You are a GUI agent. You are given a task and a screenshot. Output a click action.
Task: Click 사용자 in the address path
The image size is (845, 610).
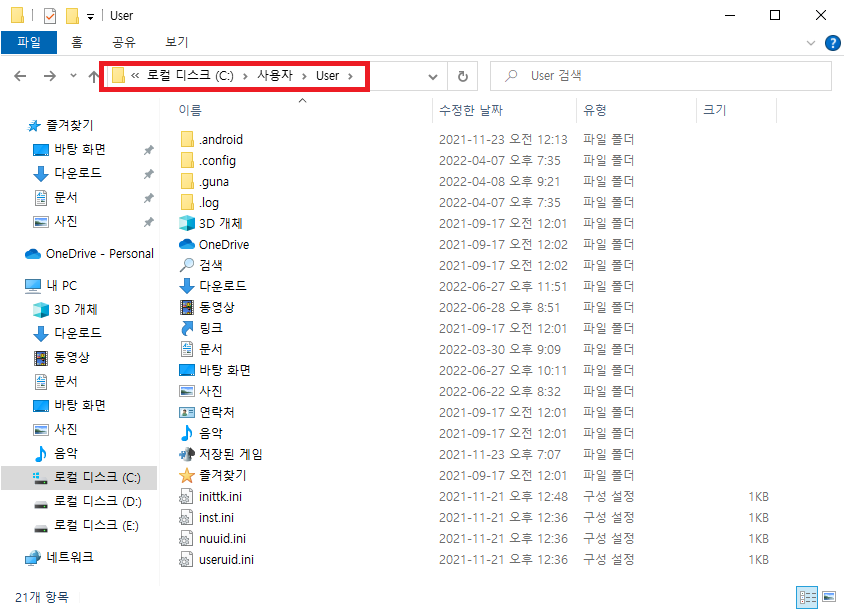pyautogui.click(x=275, y=75)
